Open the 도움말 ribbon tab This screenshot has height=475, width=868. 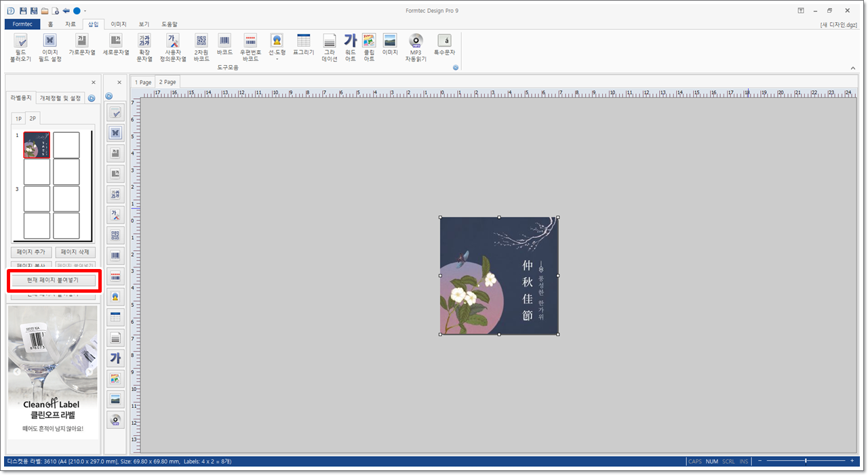coord(170,24)
